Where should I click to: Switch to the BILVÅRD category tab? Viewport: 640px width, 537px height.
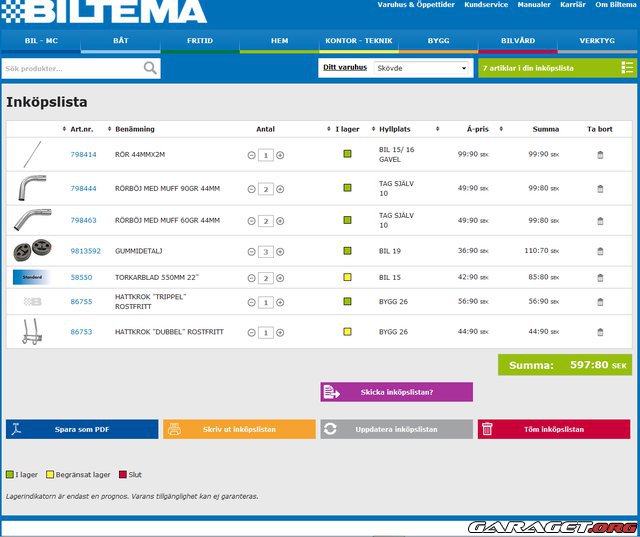pyautogui.click(x=516, y=41)
